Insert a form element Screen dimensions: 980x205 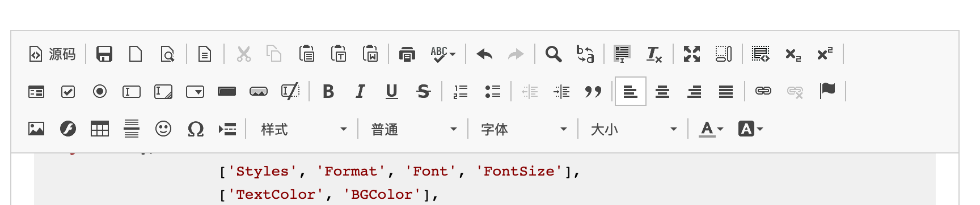pyautogui.click(x=36, y=92)
